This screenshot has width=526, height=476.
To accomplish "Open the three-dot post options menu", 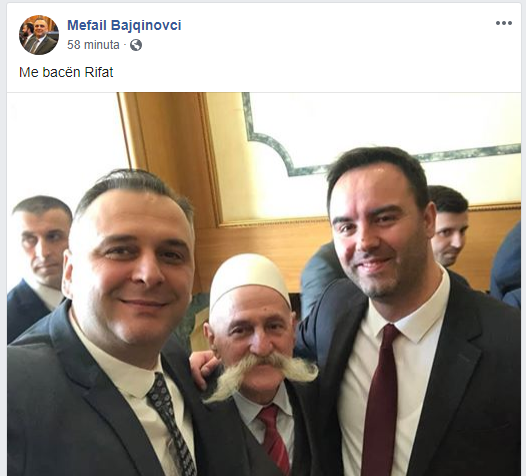I will pyautogui.click(x=504, y=23).
